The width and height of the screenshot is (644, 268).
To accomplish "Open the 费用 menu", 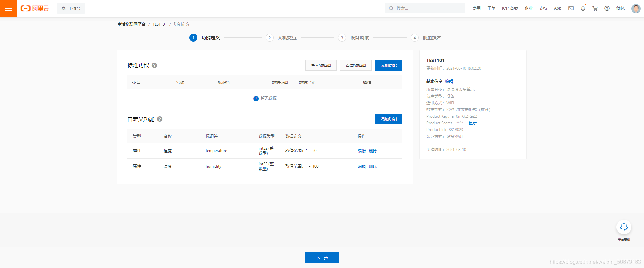I will point(476,8).
